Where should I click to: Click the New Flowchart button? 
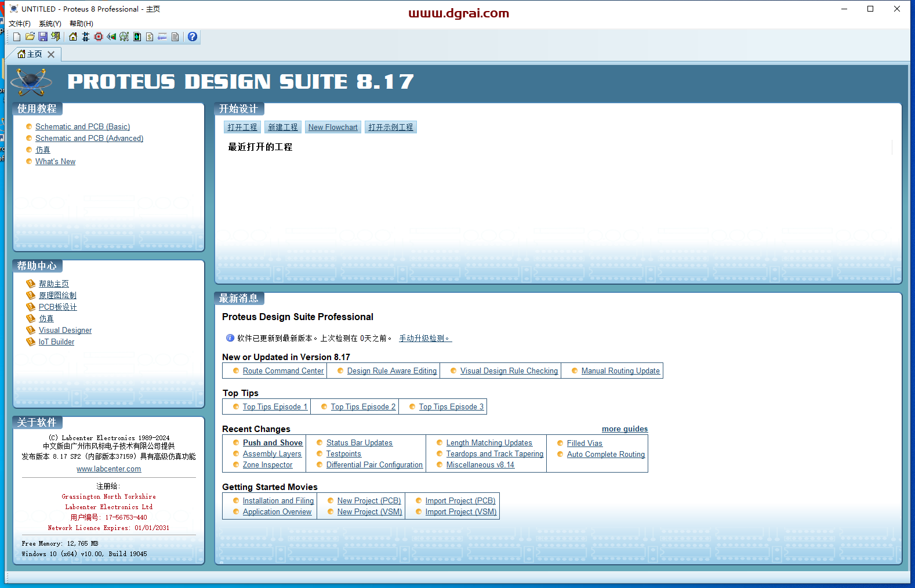point(333,128)
